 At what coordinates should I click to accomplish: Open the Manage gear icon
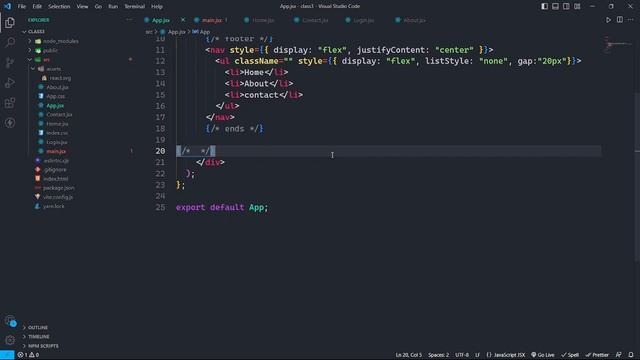point(10,340)
